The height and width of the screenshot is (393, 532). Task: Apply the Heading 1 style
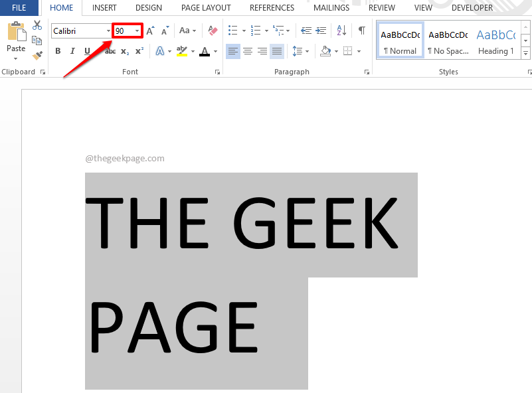(495, 40)
